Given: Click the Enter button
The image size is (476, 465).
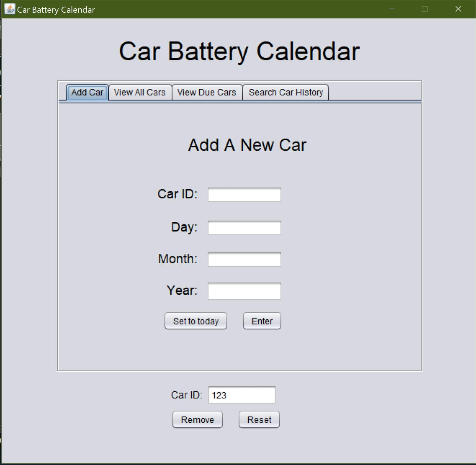Looking at the screenshot, I should (262, 321).
